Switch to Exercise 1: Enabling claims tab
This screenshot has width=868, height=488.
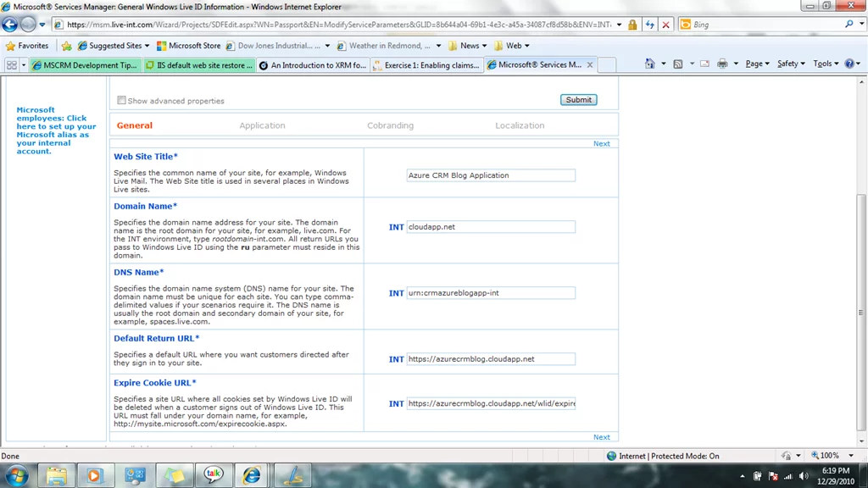click(x=426, y=65)
